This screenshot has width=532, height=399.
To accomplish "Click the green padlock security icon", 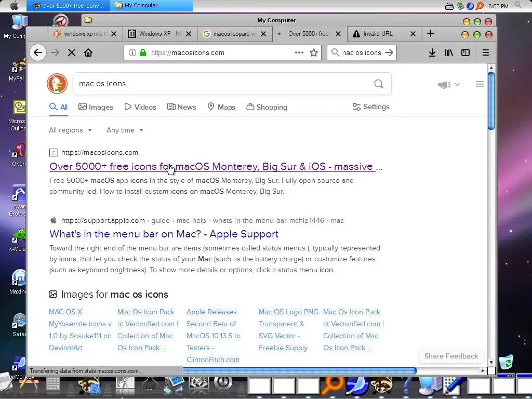I will tap(143, 52).
